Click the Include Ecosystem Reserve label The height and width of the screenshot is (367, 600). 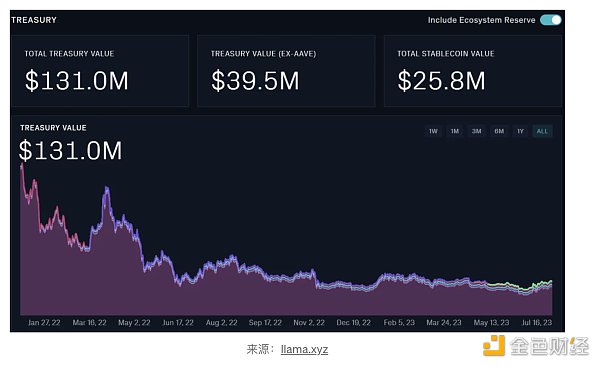481,20
